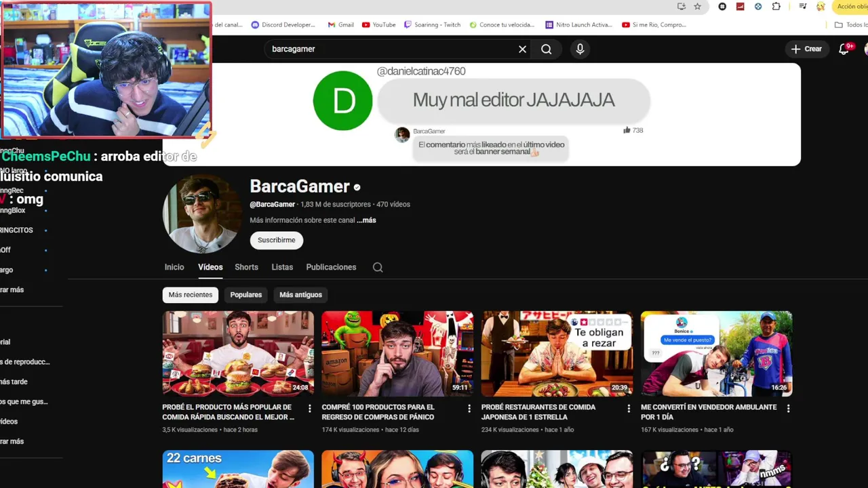Open the Soarinng - Twitch bookmark
This screenshot has height=488, width=868.
pyautogui.click(x=432, y=24)
